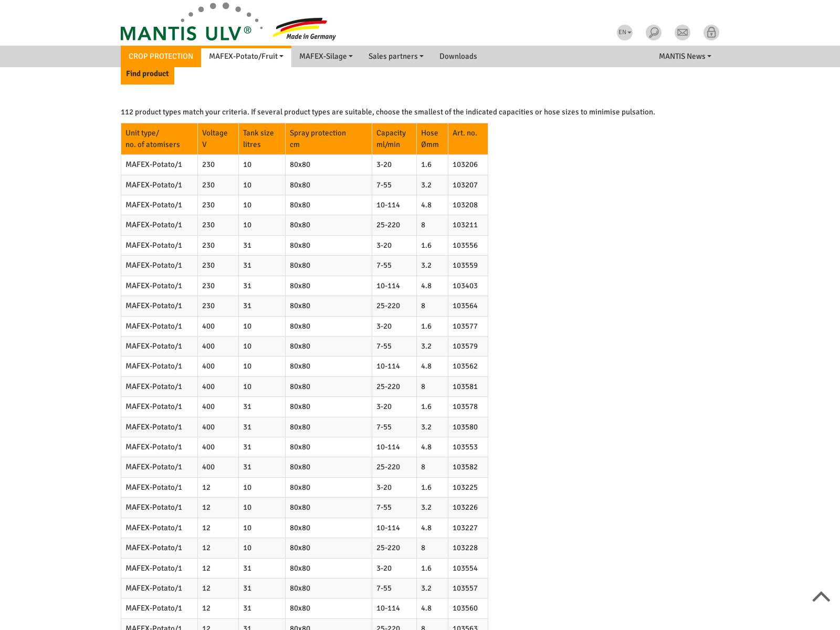Viewport: 840px width, 630px height.
Task: Select article number 103227
Action: (x=465, y=528)
